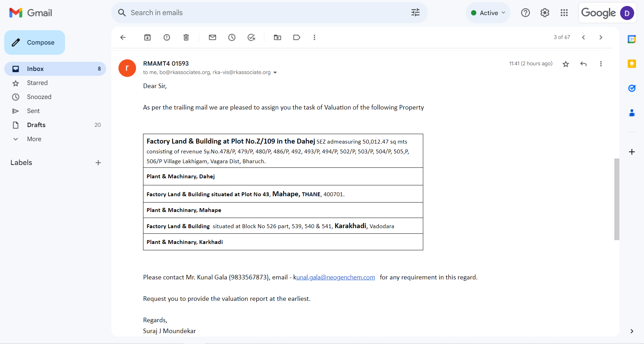This screenshot has height=344, width=644.
Task: Open more toolbar options menu
Action: pos(314,37)
